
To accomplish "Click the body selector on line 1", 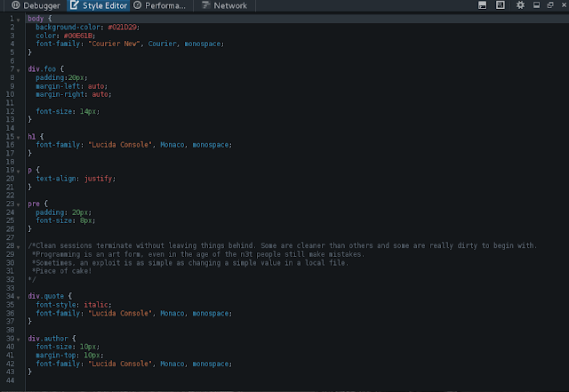I will click(36, 19).
